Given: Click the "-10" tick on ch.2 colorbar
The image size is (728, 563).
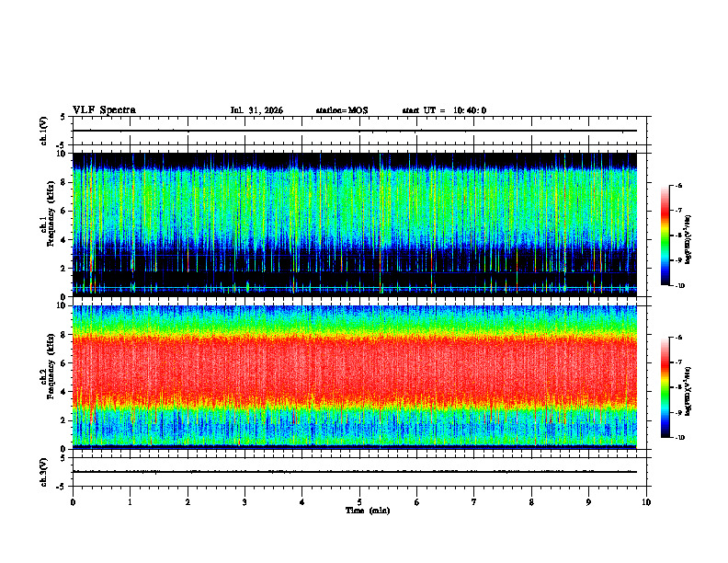Looking at the screenshot, I should click(680, 438).
